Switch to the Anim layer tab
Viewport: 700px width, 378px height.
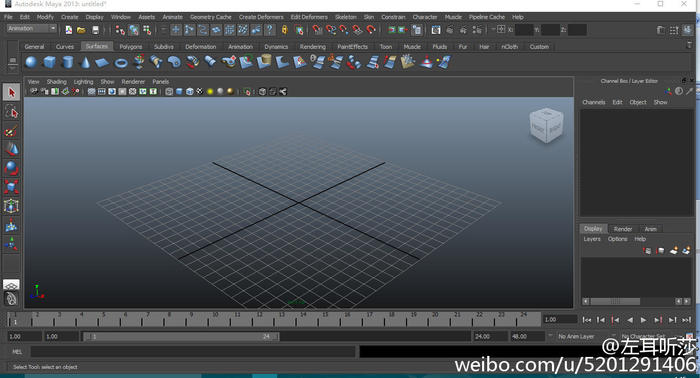click(x=650, y=229)
